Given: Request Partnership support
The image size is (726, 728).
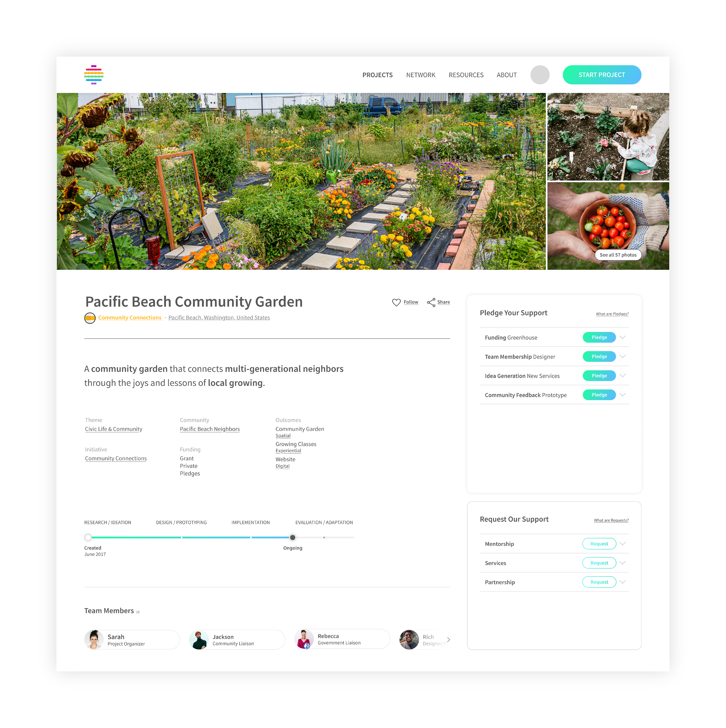Looking at the screenshot, I should coord(599,582).
